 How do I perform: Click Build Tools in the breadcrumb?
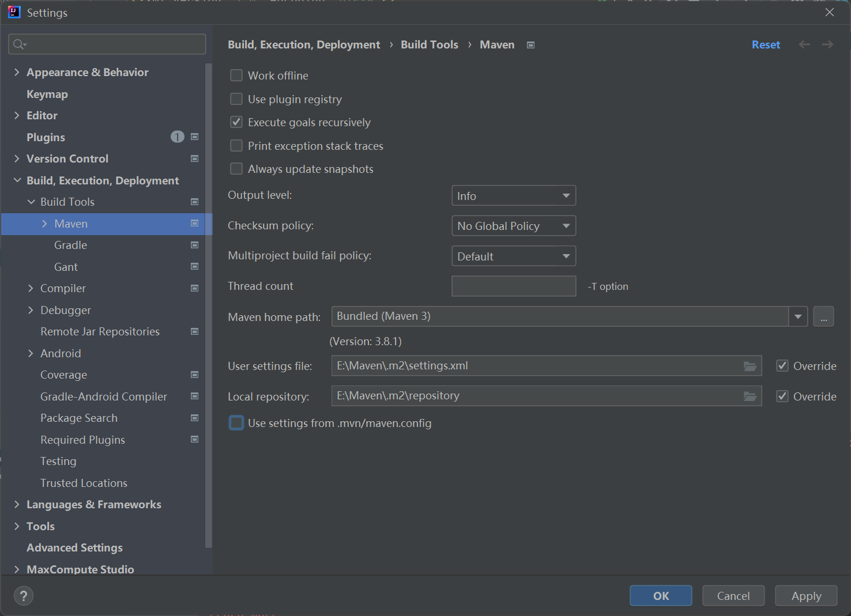430,44
